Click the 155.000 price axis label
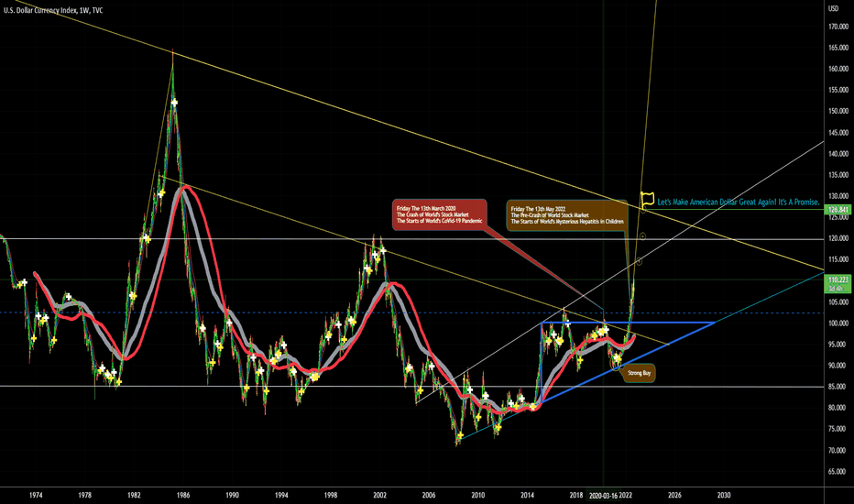This screenshot has width=854, height=504. pyautogui.click(x=838, y=90)
